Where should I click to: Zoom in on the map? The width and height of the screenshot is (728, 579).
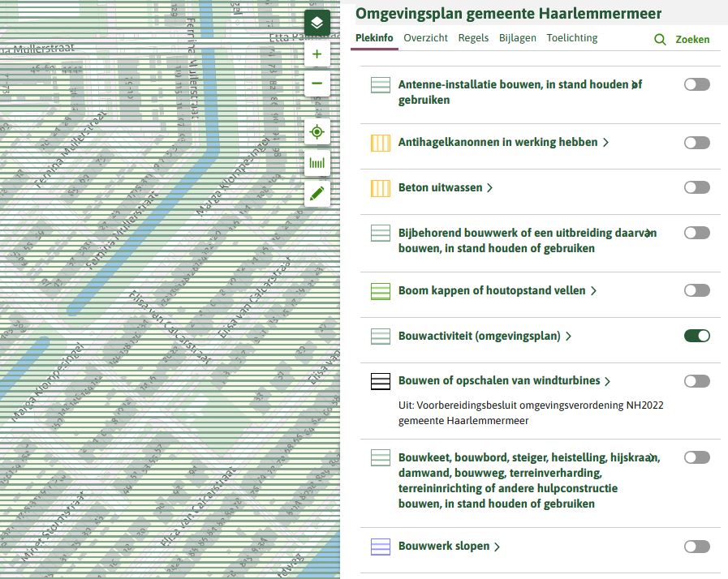[x=317, y=55]
